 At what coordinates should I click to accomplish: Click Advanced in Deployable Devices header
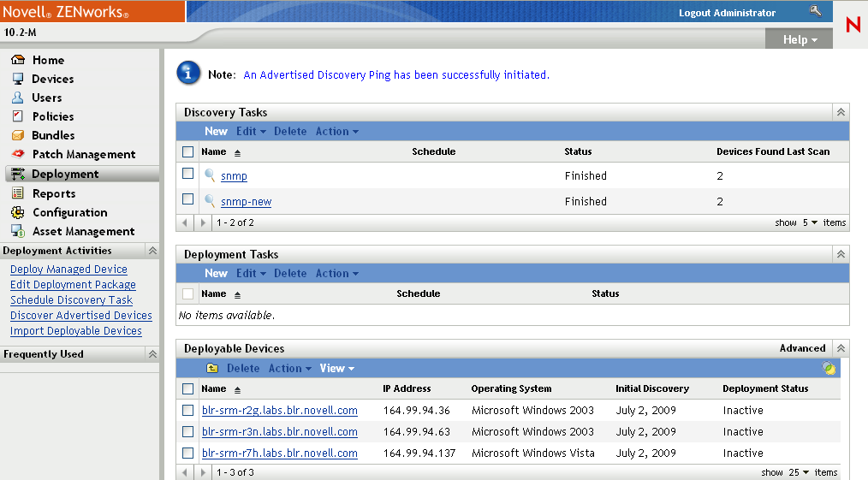(802, 348)
